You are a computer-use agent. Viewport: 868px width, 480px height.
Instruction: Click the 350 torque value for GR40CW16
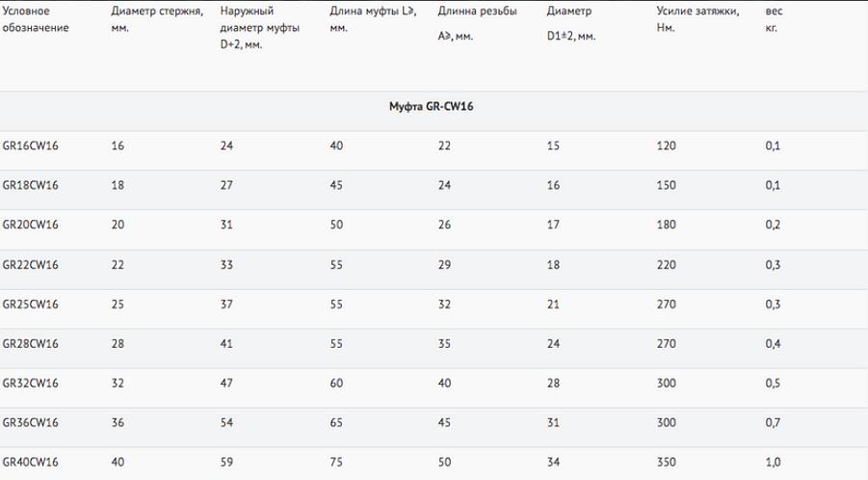[666, 463]
